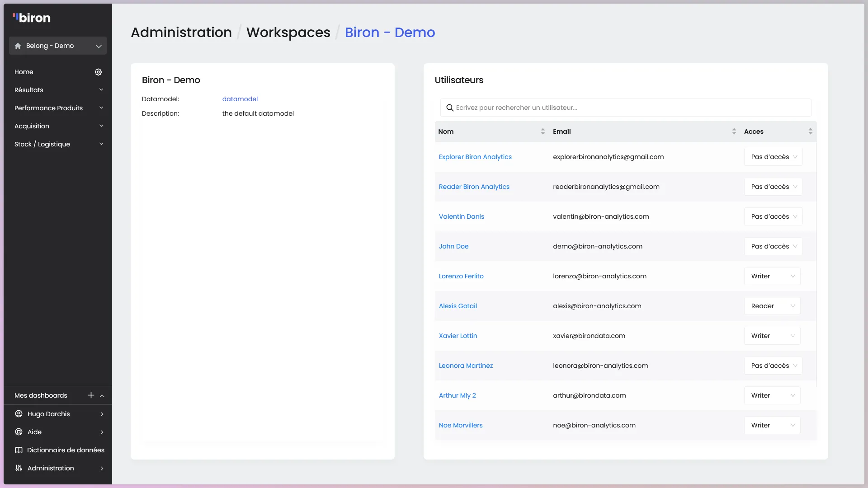
Task: Go to Home in the sidebar
Action: pos(24,72)
